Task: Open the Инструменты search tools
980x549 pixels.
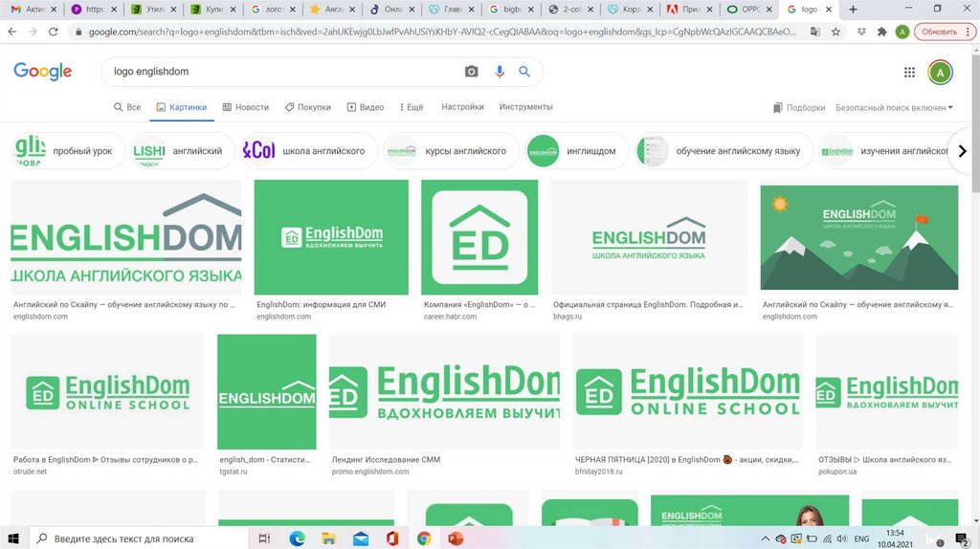Action: click(x=525, y=107)
